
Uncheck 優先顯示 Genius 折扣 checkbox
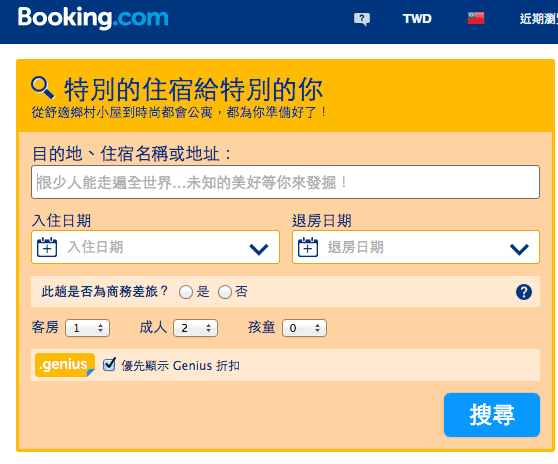(x=109, y=364)
